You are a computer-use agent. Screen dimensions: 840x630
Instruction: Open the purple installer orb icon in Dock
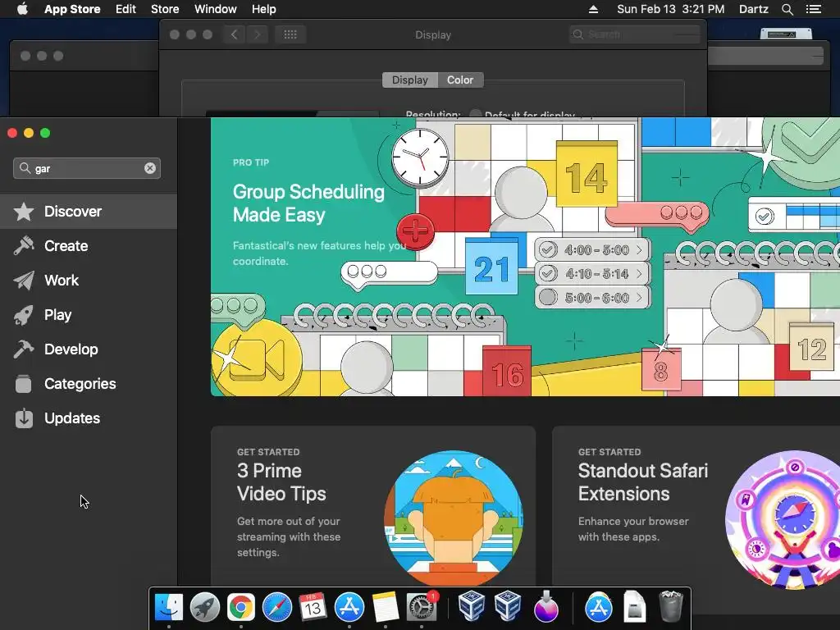546,606
